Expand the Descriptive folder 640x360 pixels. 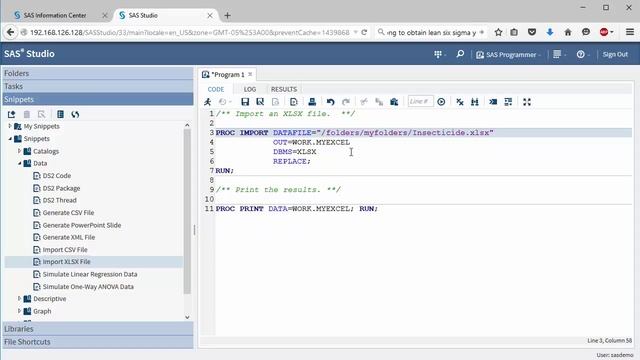click(x=19, y=299)
